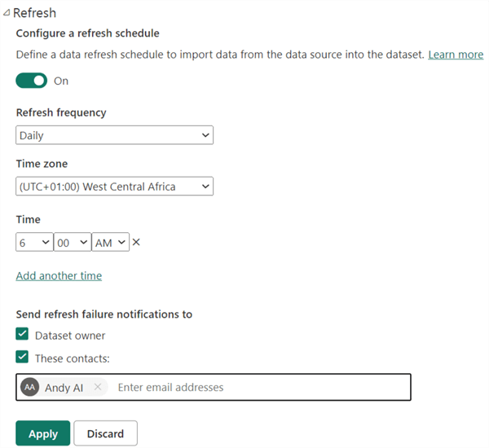Click the Discard button
This screenshot has height=448, width=489.
(105, 433)
